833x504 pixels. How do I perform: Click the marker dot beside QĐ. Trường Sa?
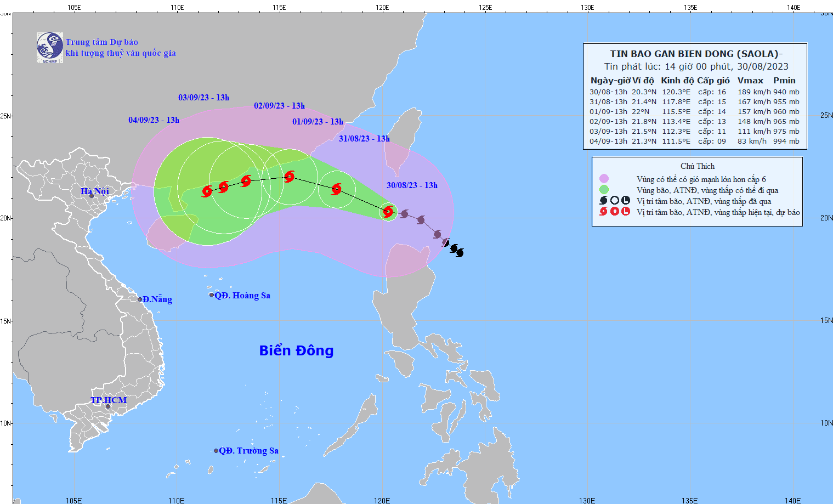click(216, 451)
